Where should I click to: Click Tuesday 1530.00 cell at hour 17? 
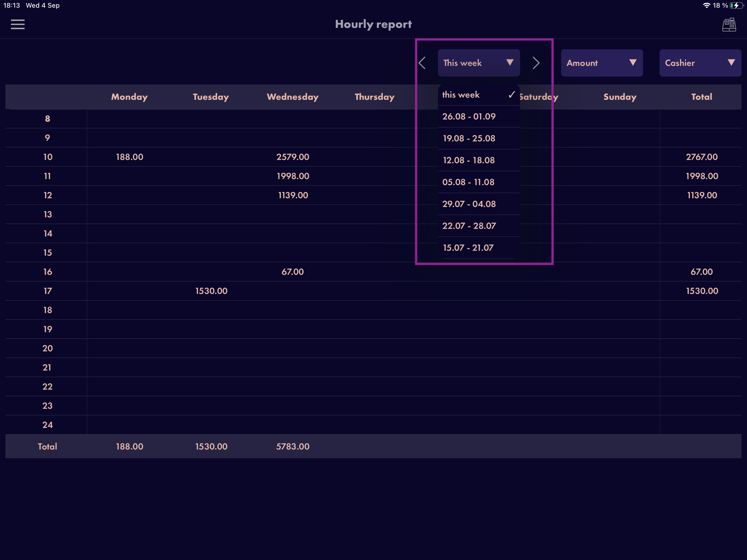point(211,291)
